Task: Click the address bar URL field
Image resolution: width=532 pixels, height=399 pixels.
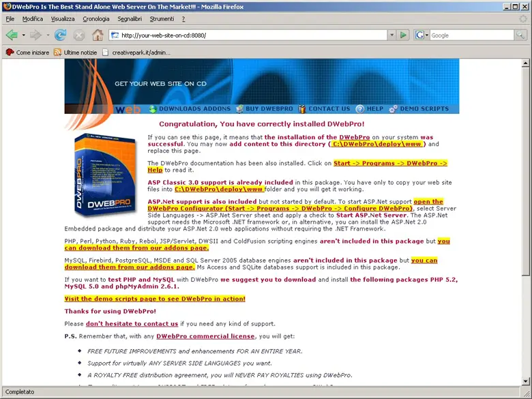Action: (x=253, y=35)
